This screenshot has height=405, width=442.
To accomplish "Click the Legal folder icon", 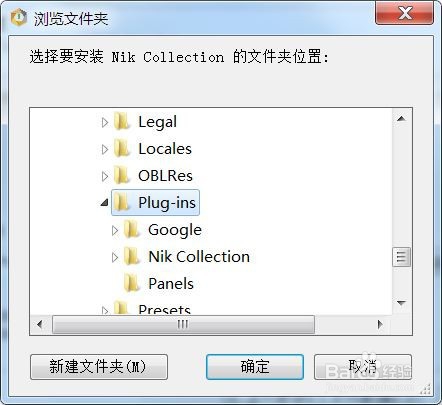I will (122, 121).
